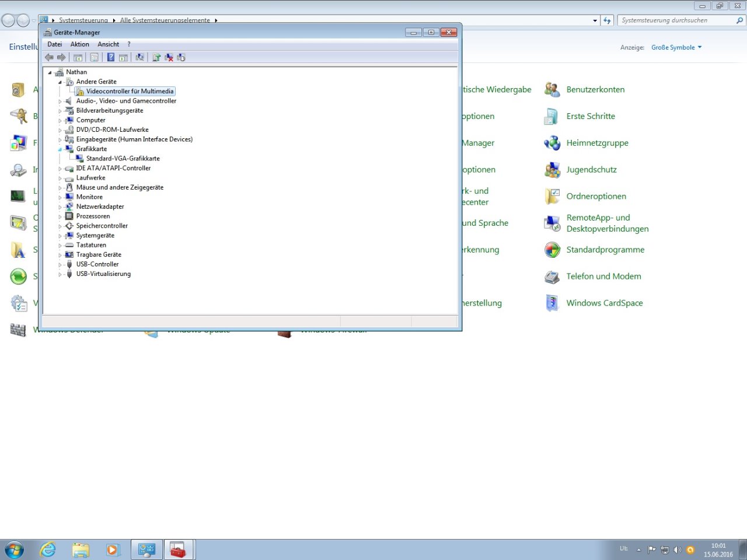Expand the Monitore category
This screenshot has width=747, height=560.
point(60,198)
